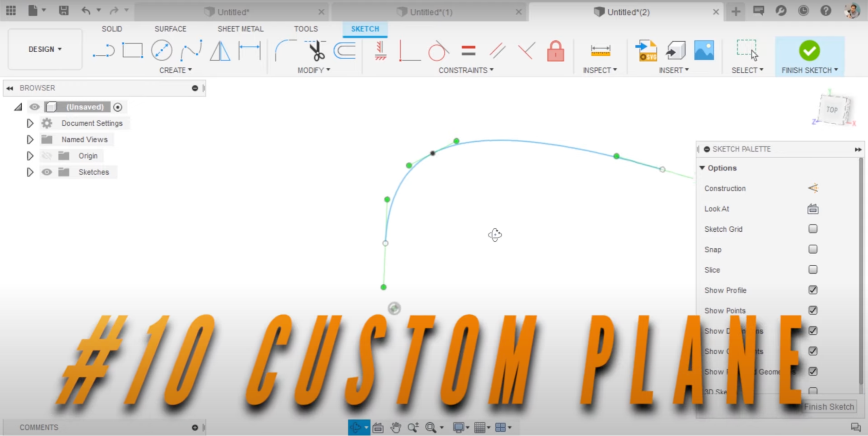Enable the Slice checkbox
868x436 pixels.
pyautogui.click(x=813, y=270)
